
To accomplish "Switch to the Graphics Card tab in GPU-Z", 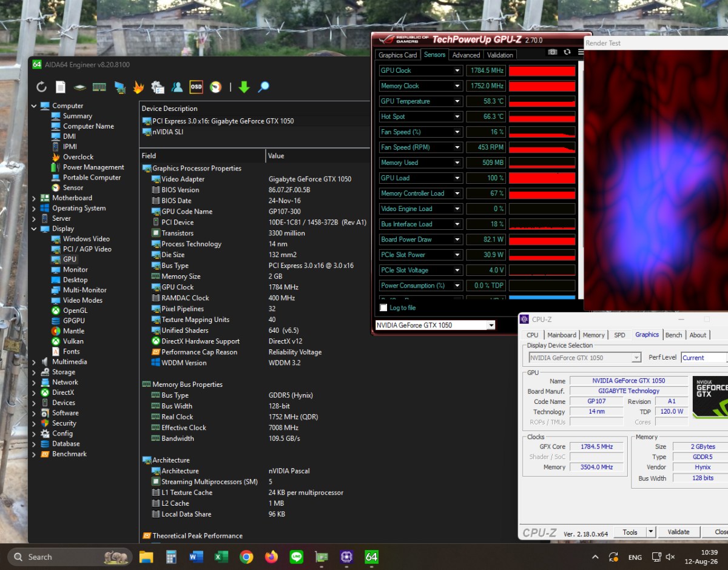I will [x=397, y=55].
